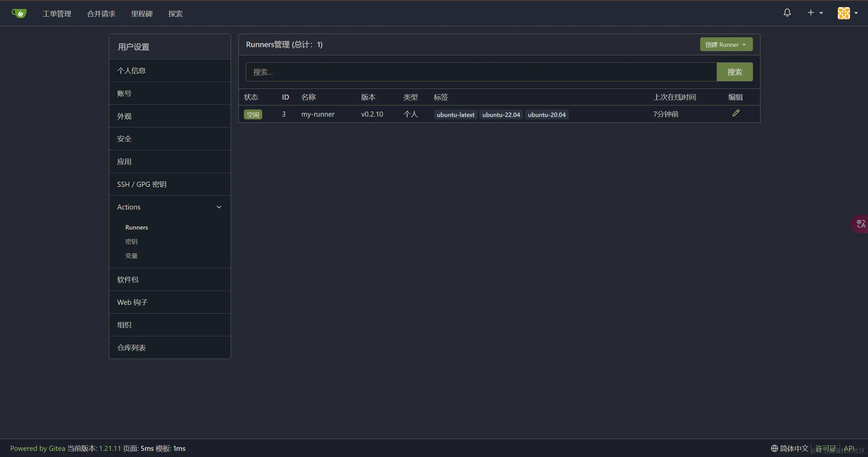Click the green 搜索 button
Viewport: 868px width, 457px height.
pos(734,72)
